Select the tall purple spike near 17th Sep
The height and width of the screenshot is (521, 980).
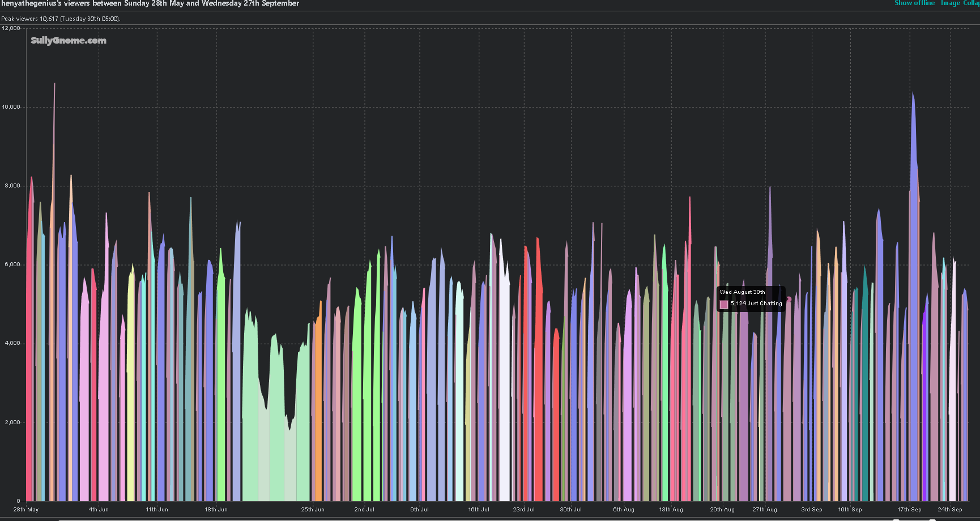coord(914,227)
